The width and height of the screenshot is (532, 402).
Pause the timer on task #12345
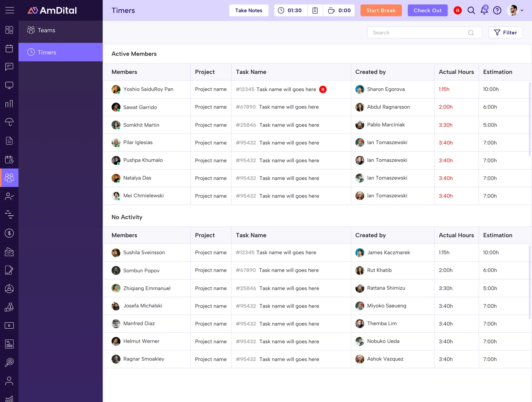click(x=323, y=89)
